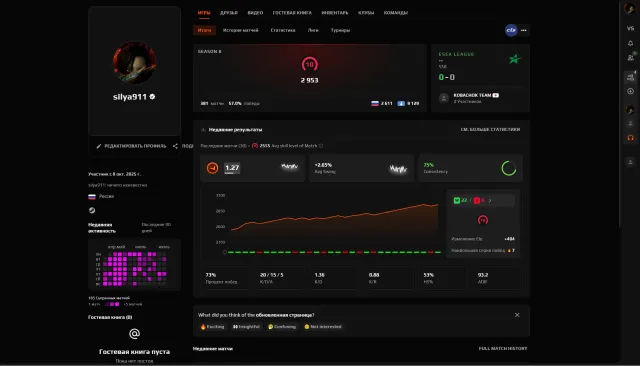This screenshot has height=366, width=640.
Task: Click the 1.27 rating value
Action: pos(232,168)
